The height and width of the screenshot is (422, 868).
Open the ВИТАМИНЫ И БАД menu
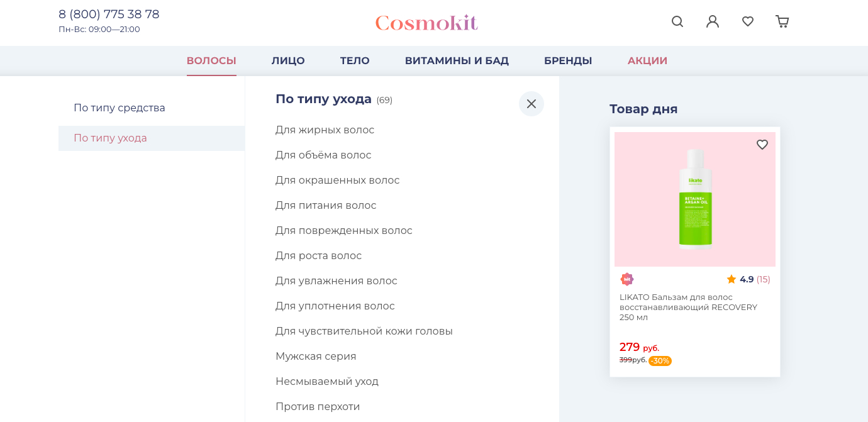pos(457,61)
